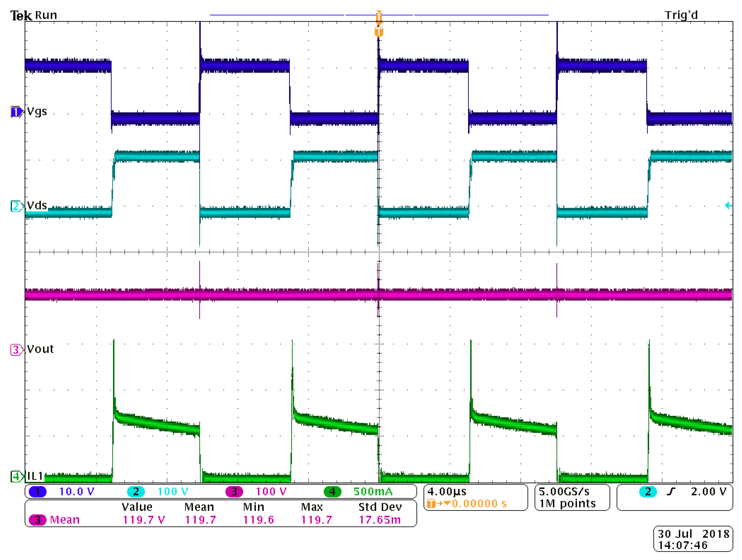Viewport: 742px width, 560px height.
Task: Click the trigger level 2.00 V readout
Action: (x=709, y=492)
